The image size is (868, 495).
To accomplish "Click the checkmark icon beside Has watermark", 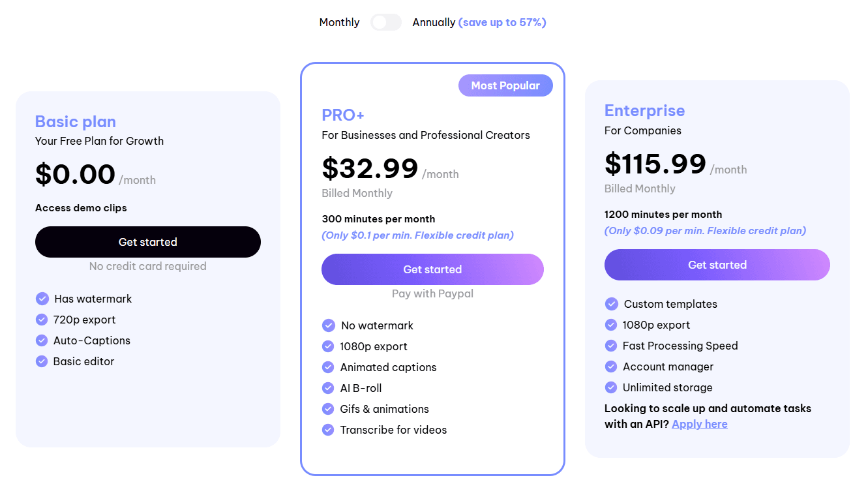I will point(42,299).
